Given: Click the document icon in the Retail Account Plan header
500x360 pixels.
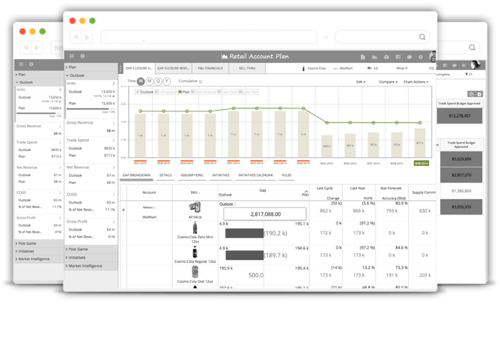Looking at the screenshot, I should pyautogui.click(x=363, y=57).
